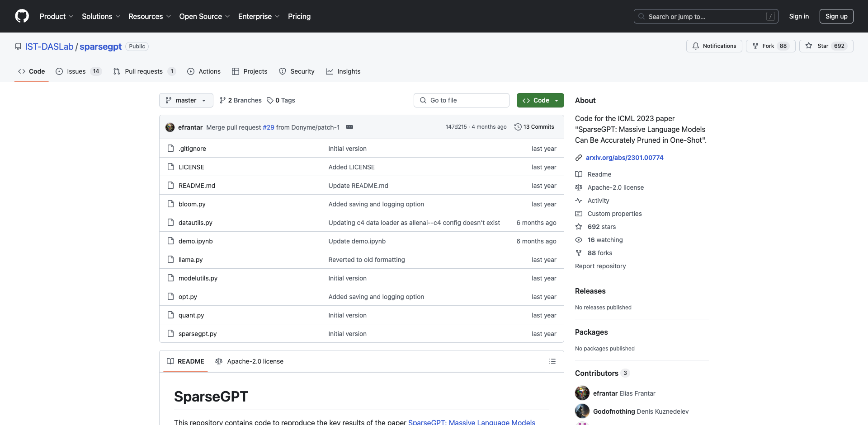The height and width of the screenshot is (425, 868).
Task: Open the 'Updating c4 data loader' commit message
Action: point(414,223)
